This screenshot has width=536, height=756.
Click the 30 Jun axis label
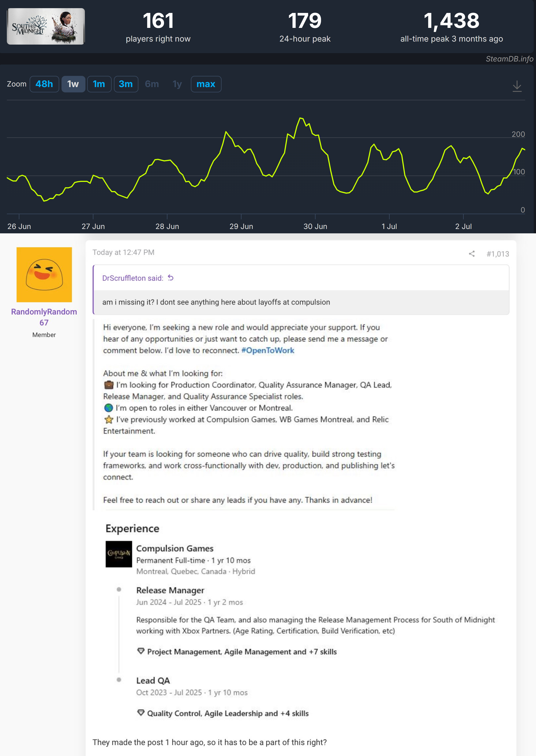click(315, 227)
